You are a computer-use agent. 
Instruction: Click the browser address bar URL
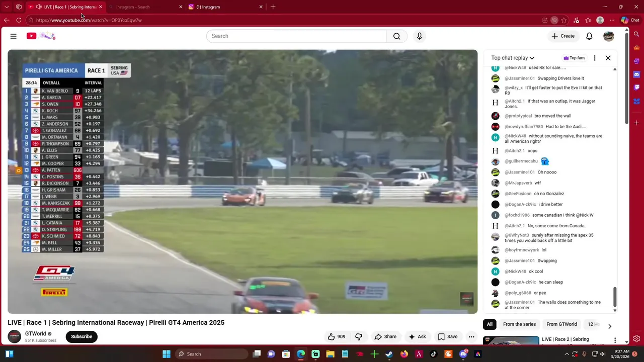pos(89,20)
